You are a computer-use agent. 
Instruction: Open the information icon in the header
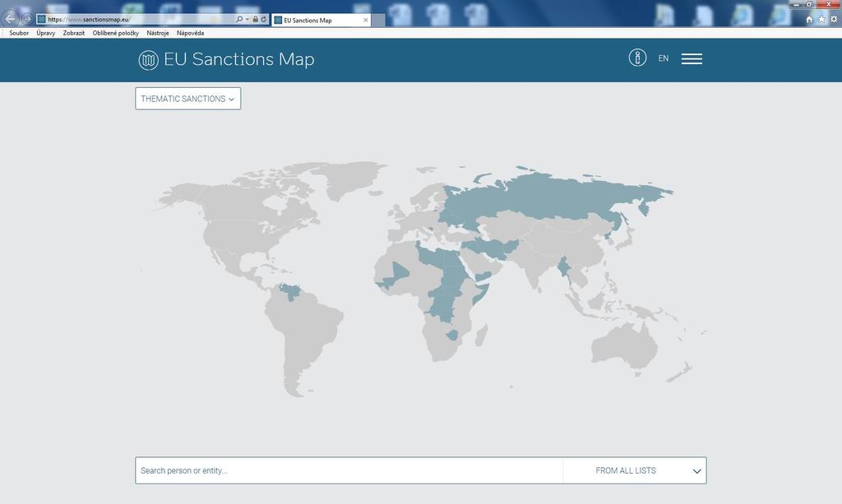pos(637,58)
